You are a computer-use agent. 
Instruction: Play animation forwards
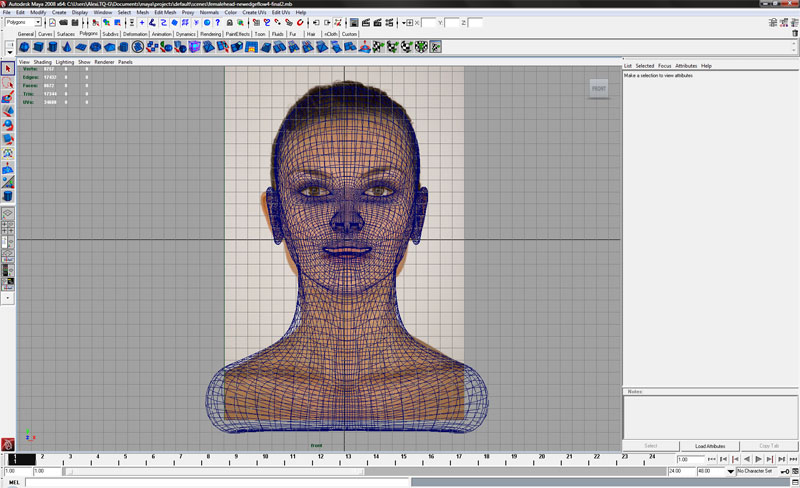coord(758,459)
